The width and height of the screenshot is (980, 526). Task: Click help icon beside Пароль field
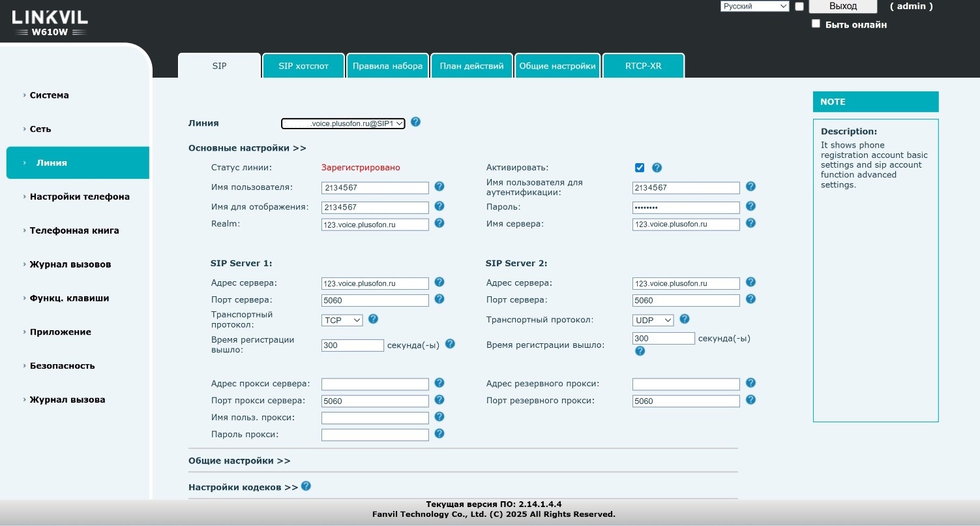click(750, 206)
